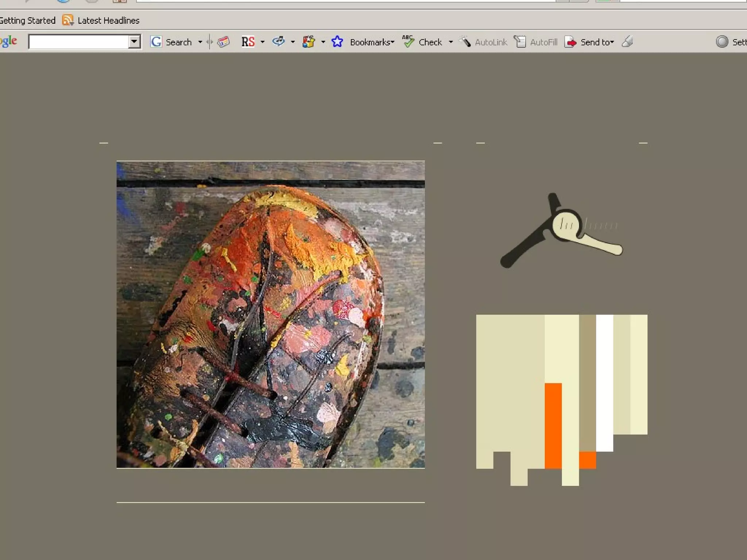The image size is (747, 560).
Task: Open the dropdown arrow next to RS
Action: [x=262, y=42]
